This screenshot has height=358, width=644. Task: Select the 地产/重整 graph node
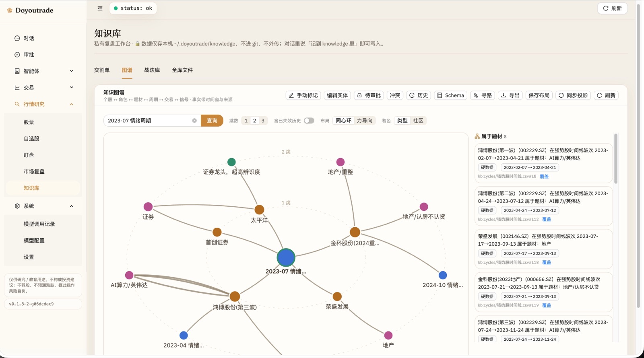(x=341, y=162)
